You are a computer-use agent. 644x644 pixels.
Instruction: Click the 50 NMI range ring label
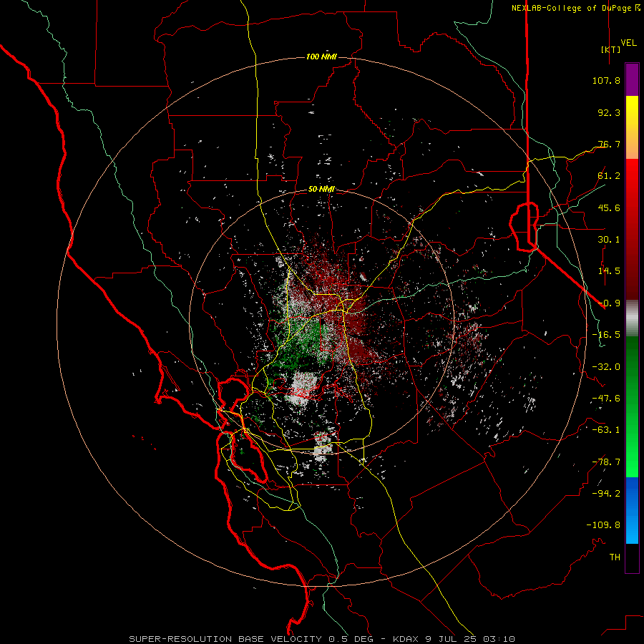(321, 189)
